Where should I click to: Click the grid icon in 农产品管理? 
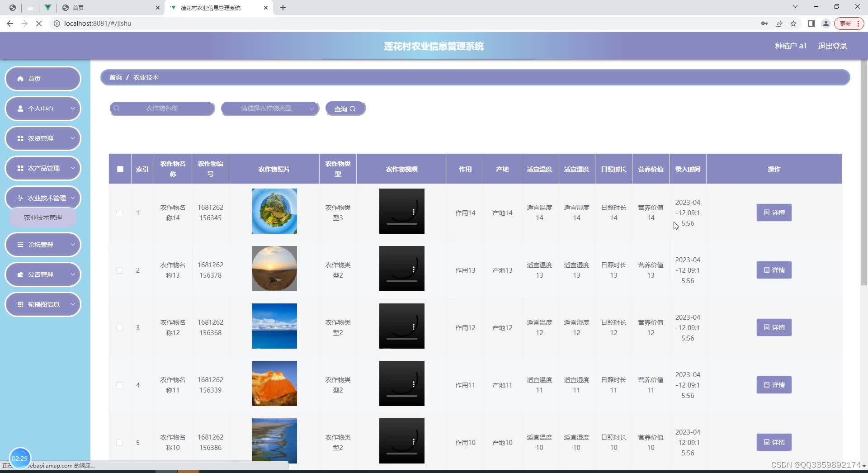pos(20,168)
